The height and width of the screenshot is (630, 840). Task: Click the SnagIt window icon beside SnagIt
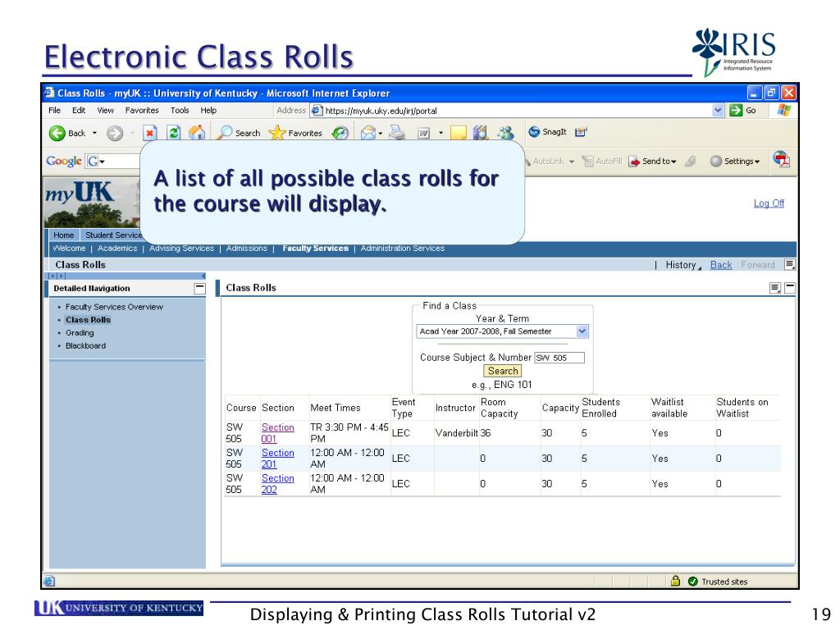click(582, 132)
